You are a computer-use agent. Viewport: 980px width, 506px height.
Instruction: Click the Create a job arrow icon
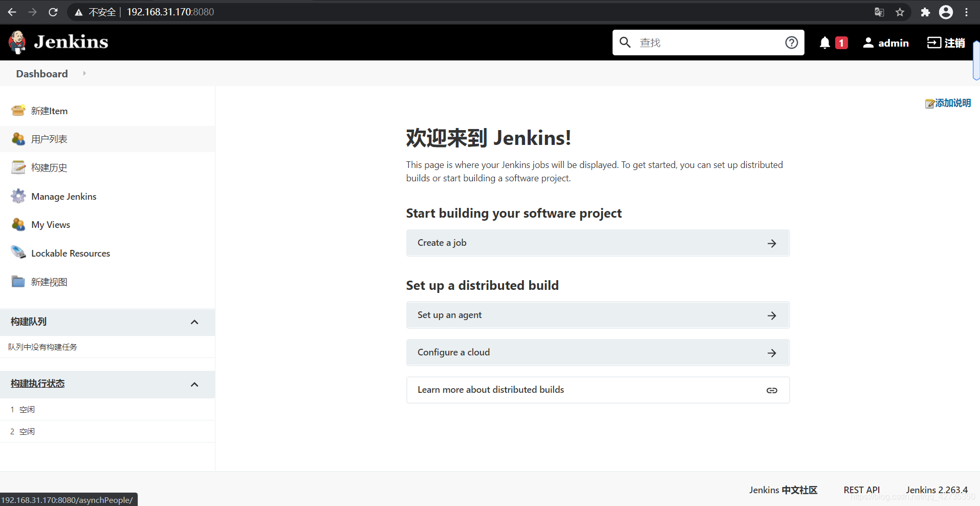(x=772, y=244)
